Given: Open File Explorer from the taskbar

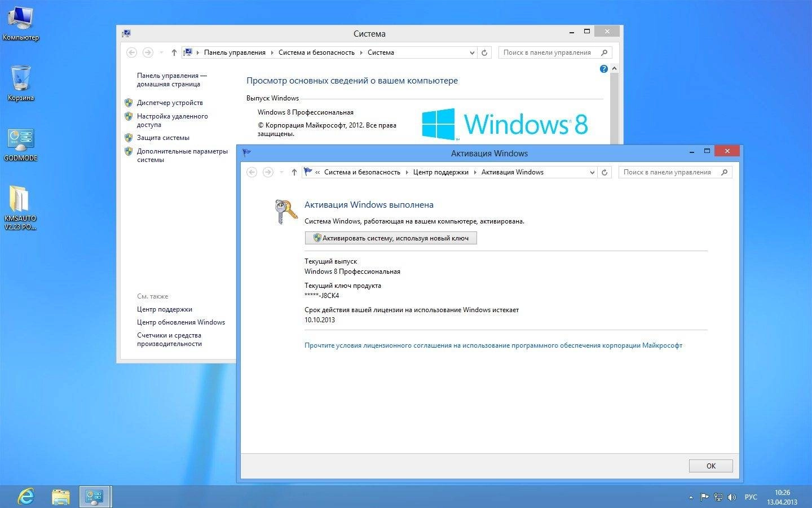Looking at the screenshot, I should pos(60,497).
